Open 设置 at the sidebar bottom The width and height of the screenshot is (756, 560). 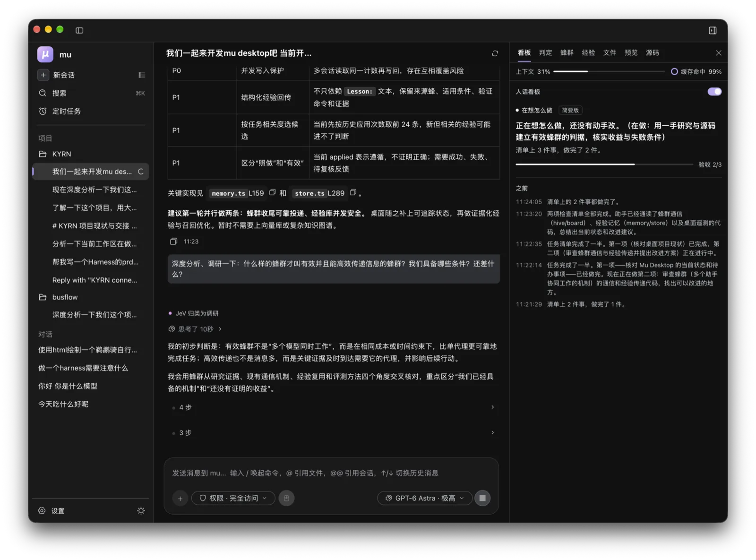[x=52, y=511]
